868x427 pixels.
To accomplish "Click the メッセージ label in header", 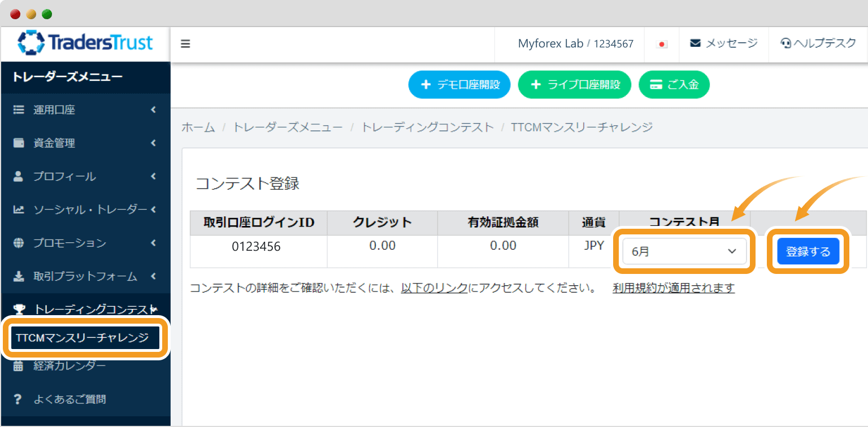I will pyautogui.click(x=731, y=43).
